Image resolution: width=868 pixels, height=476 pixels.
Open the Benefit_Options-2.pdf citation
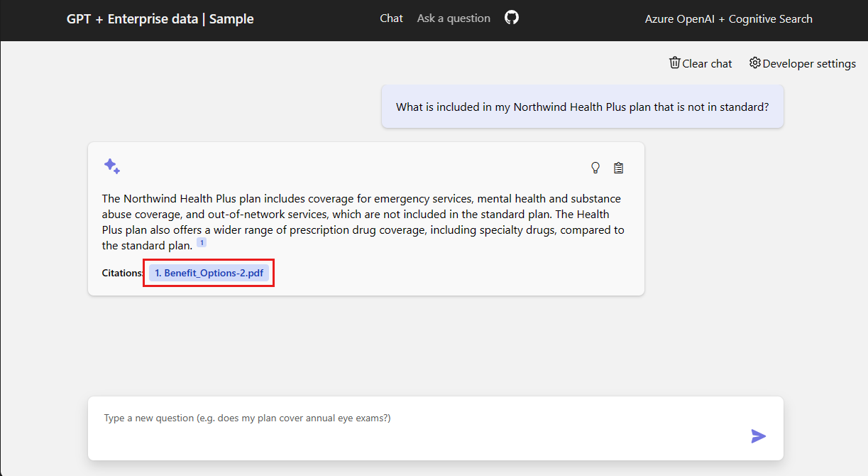pyautogui.click(x=209, y=273)
